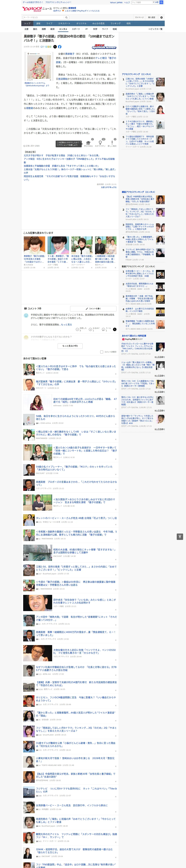This screenshot has width=186, height=868.
Task: Click the ヘルプ link at top
Action: [x=127, y=2]
